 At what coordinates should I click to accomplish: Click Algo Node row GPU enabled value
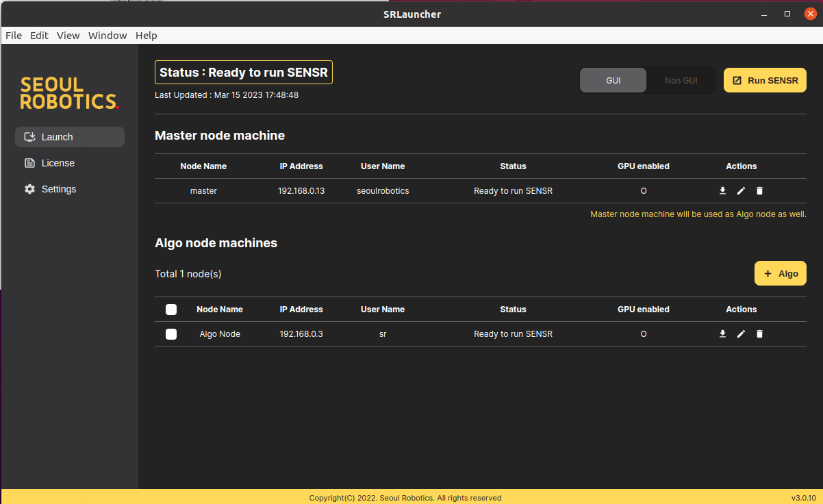point(644,334)
